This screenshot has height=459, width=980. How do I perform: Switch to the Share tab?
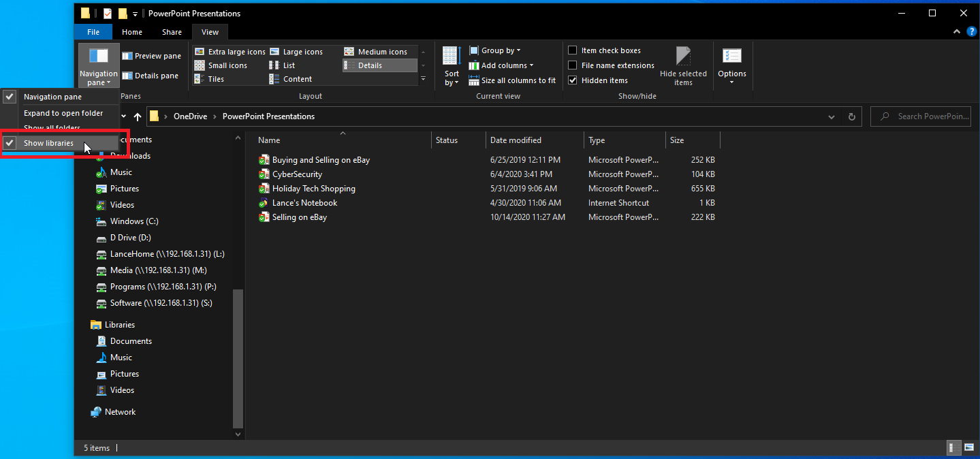click(x=172, y=32)
